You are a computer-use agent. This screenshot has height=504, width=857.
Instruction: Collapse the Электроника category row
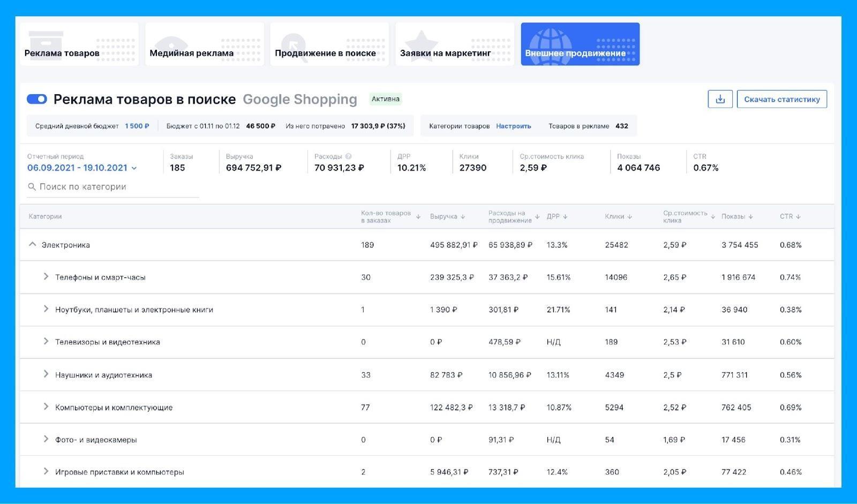click(x=33, y=244)
